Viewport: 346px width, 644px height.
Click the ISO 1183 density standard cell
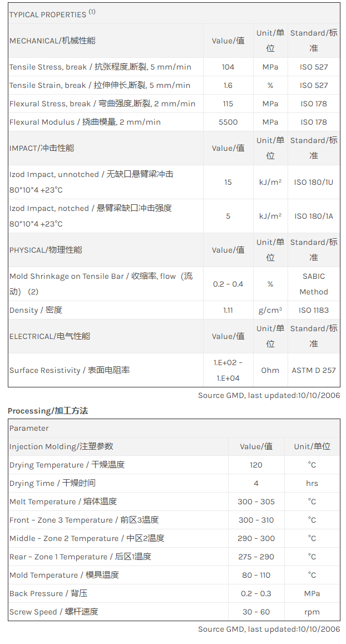click(314, 310)
